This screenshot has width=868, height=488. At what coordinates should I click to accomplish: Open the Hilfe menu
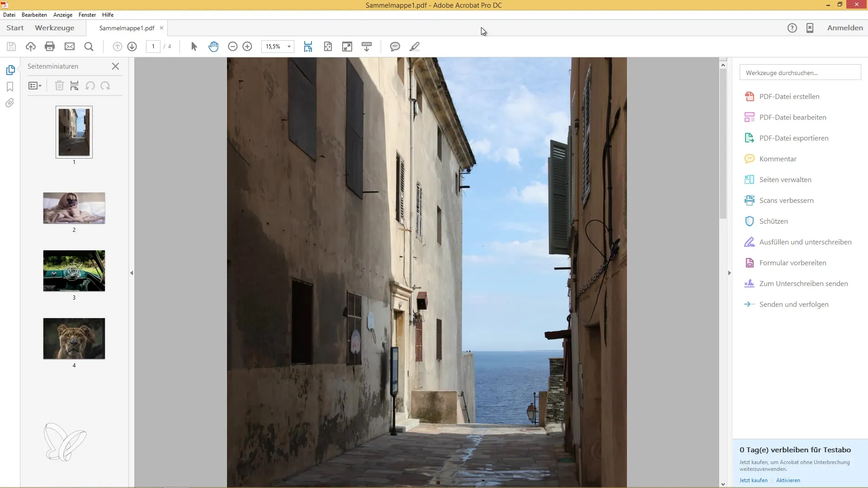(108, 15)
